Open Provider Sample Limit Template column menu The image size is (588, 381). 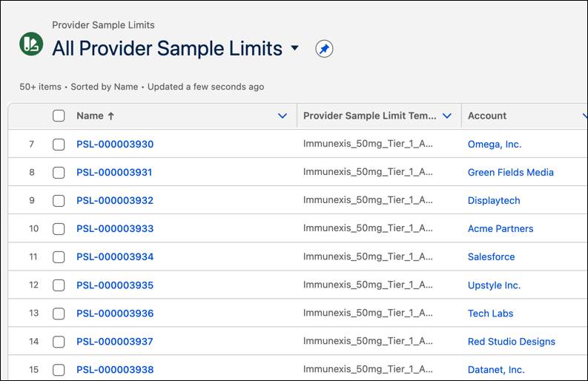(x=447, y=116)
